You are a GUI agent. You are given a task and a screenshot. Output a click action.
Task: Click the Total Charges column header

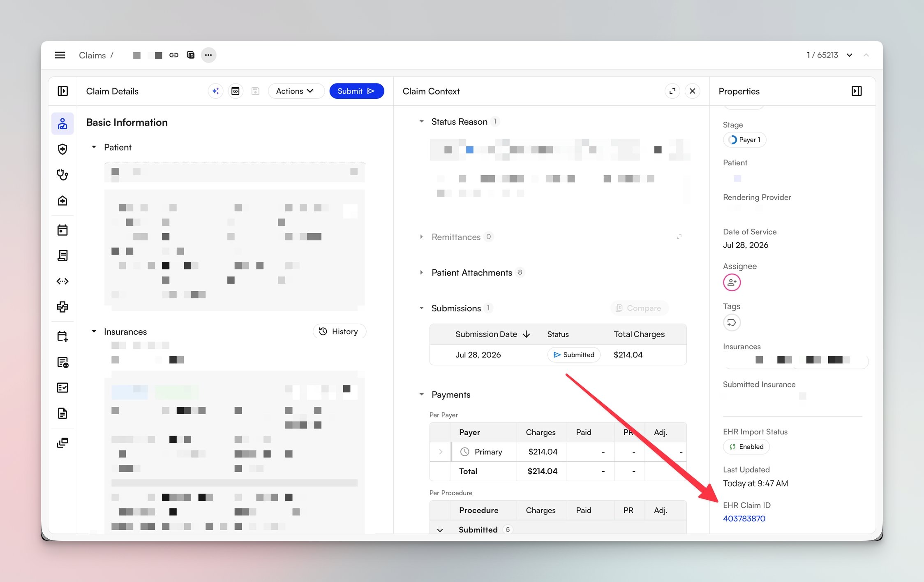[x=639, y=334]
